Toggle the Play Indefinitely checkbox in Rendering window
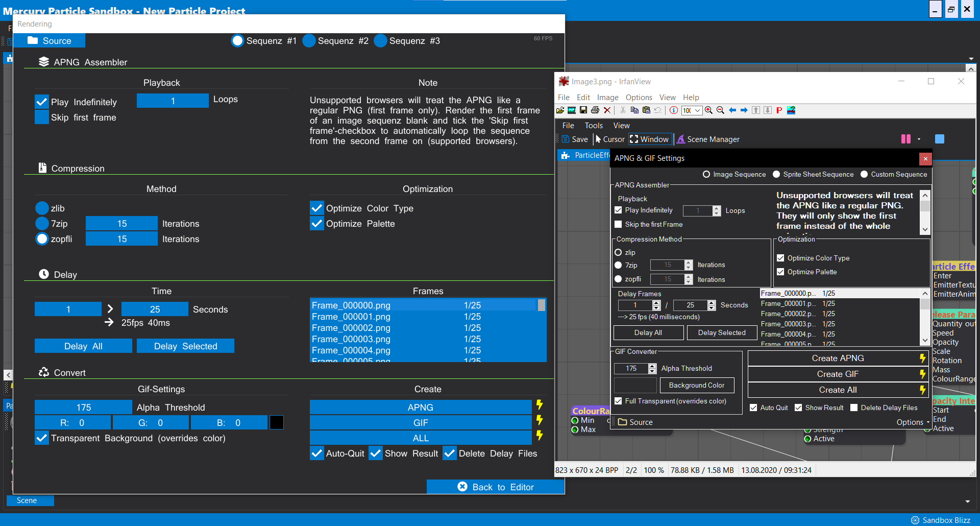Screen dimensions: 980x526 tap(41, 102)
